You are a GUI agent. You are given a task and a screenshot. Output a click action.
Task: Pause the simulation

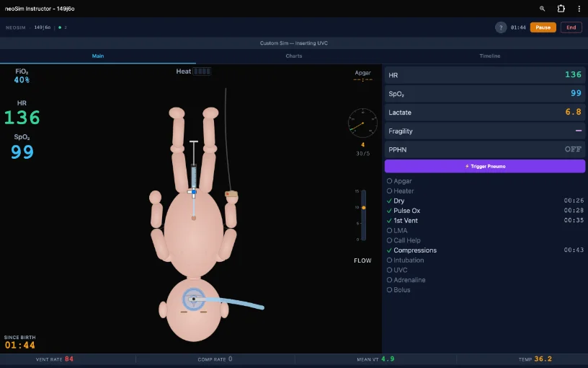tap(543, 27)
